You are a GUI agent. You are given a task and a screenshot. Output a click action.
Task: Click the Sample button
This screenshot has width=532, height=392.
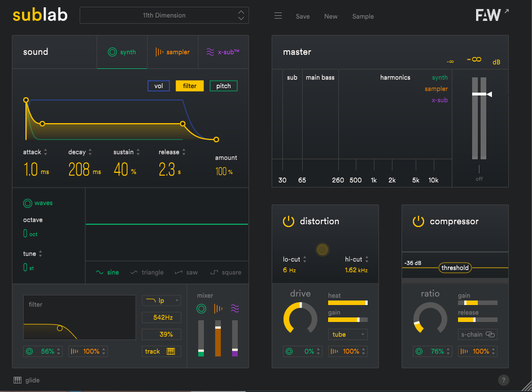(x=363, y=16)
